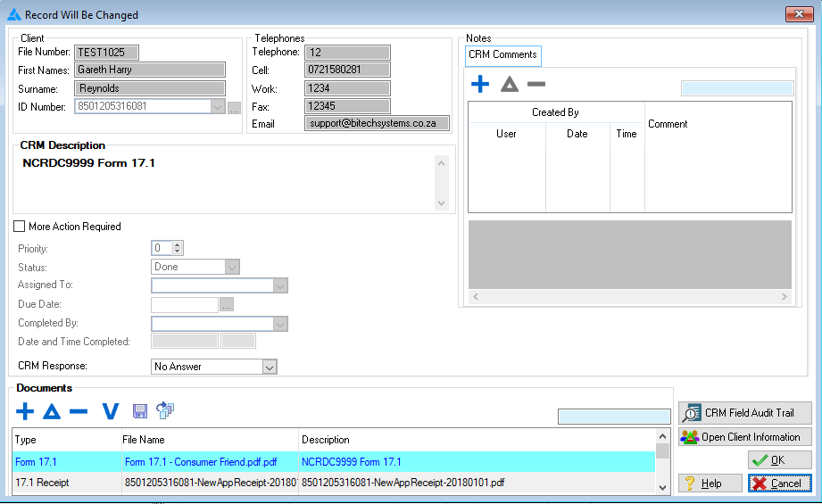The image size is (822, 504).
Task: Click the floppy disk save icon in Documents
Action: (x=140, y=411)
